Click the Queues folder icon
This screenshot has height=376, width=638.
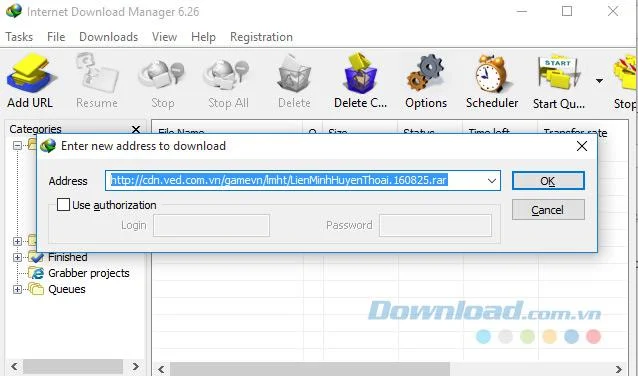[36, 289]
